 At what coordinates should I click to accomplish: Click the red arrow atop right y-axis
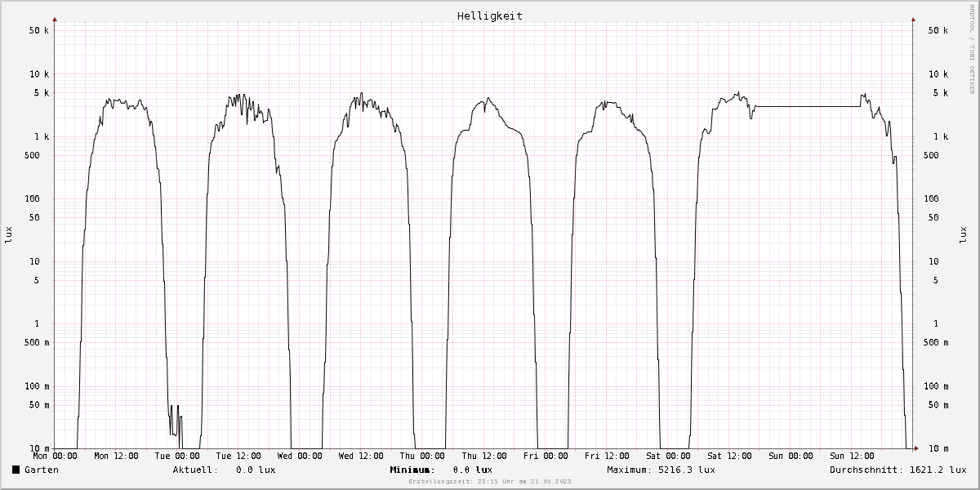pos(912,18)
